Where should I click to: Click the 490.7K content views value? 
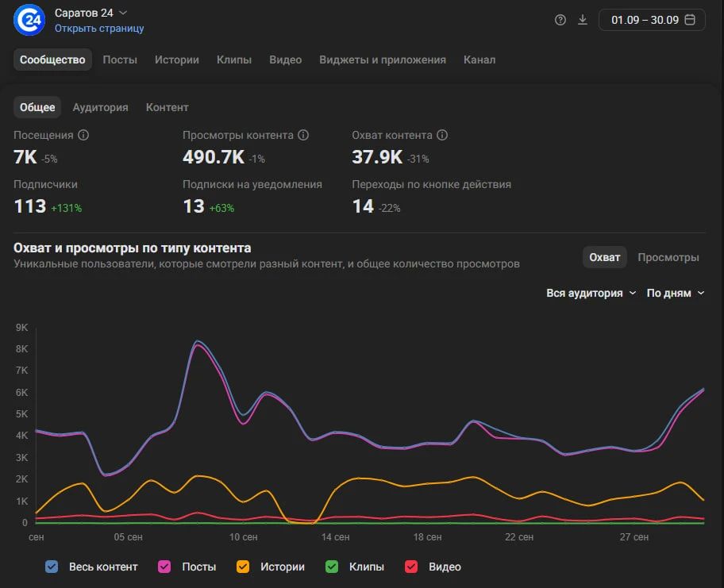click(x=214, y=157)
